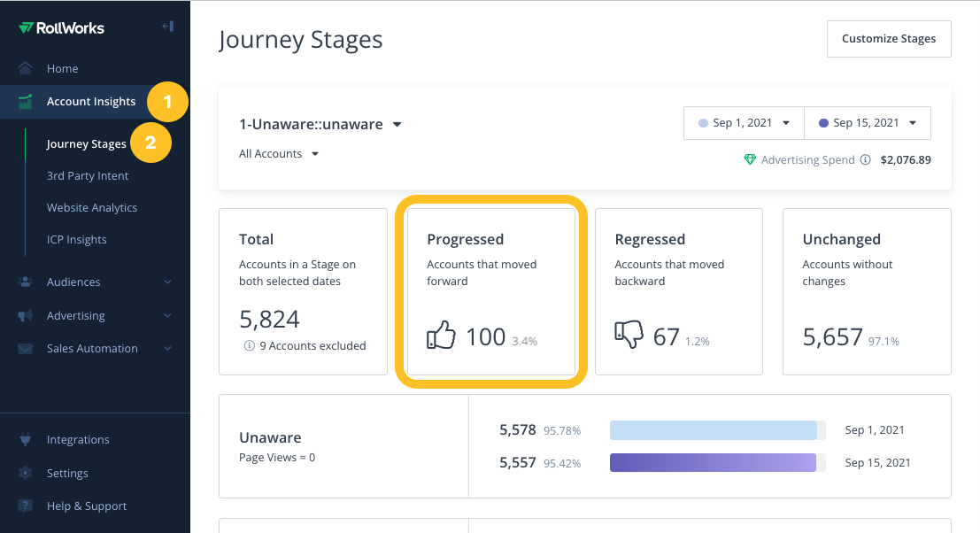Open 3rd Party Intent page
This screenshot has width=980, height=533.
click(x=88, y=175)
